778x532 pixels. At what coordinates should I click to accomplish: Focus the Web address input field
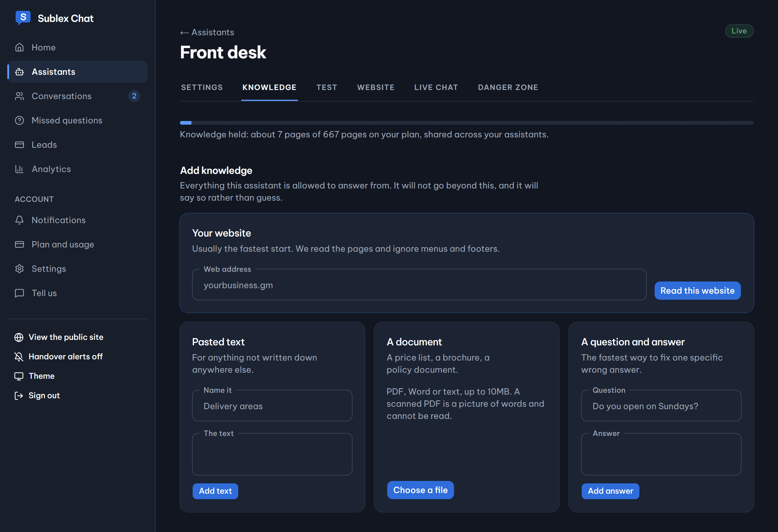click(419, 285)
